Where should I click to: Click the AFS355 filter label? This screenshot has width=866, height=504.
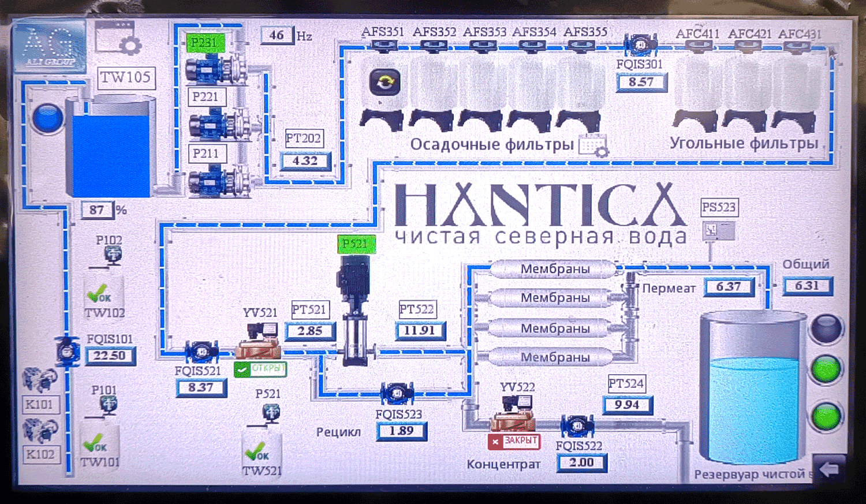tap(585, 32)
